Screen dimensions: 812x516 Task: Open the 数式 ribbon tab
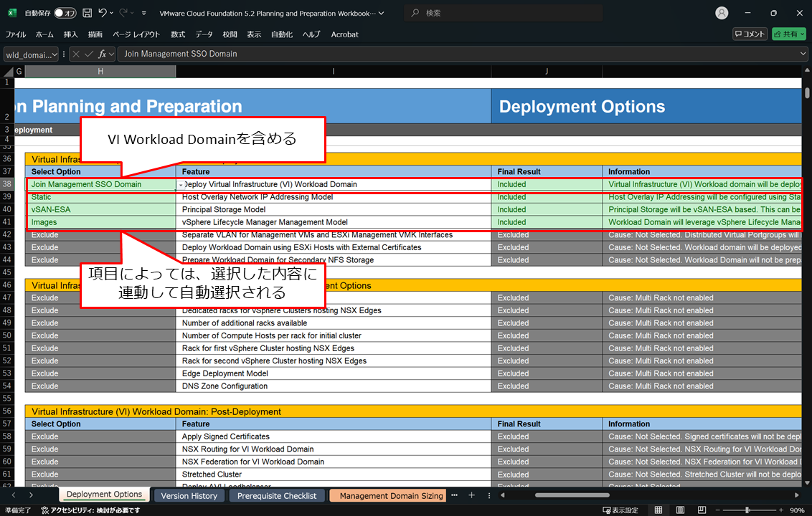(x=178, y=34)
